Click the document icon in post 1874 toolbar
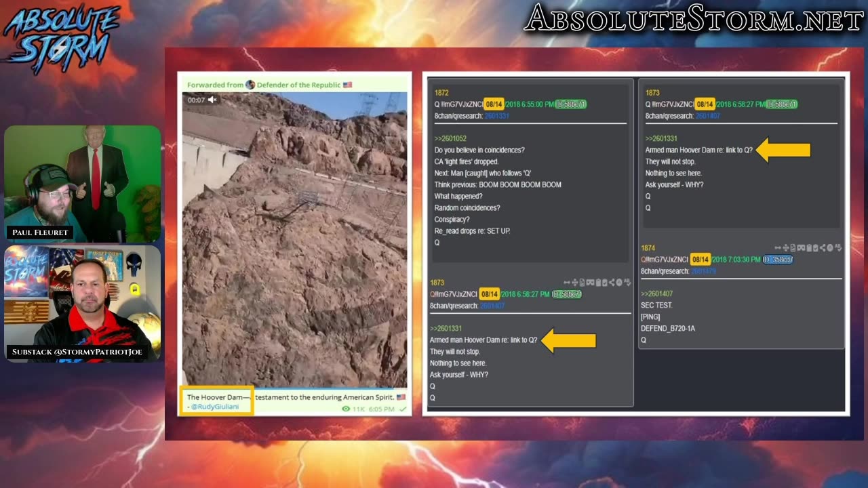Image resolution: width=868 pixels, height=488 pixels. [x=793, y=248]
